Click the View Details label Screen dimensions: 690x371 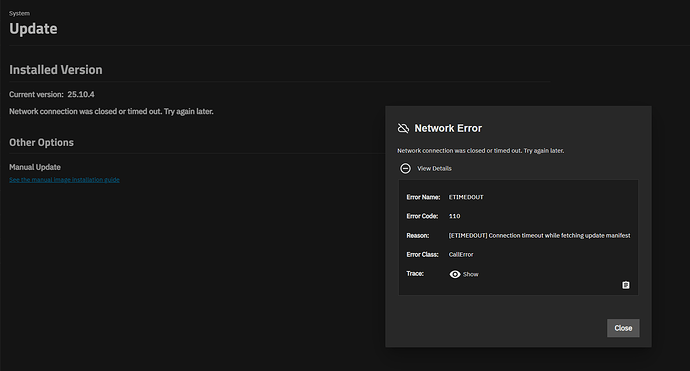click(434, 168)
